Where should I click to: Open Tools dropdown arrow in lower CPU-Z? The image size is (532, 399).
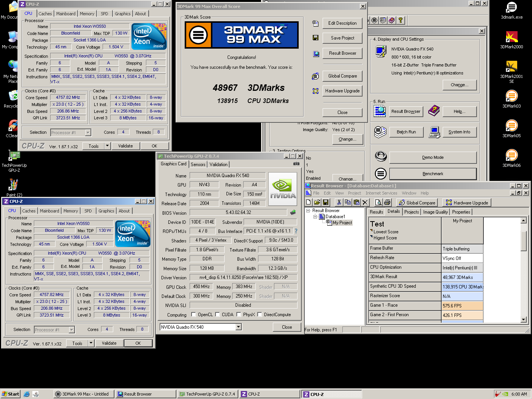click(x=91, y=343)
